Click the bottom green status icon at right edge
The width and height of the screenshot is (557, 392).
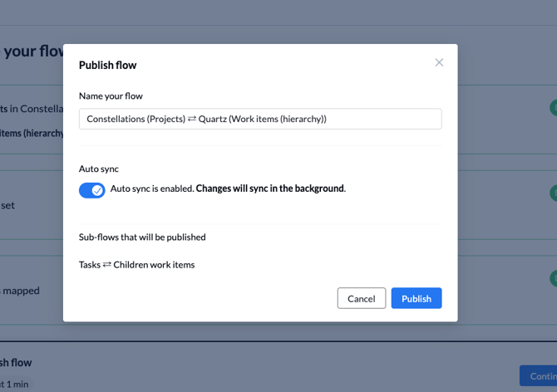click(554, 278)
